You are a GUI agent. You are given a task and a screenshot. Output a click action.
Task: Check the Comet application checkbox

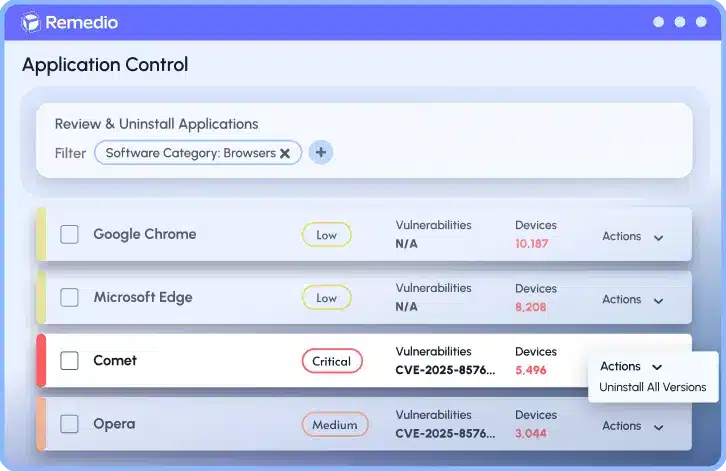(x=69, y=361)
